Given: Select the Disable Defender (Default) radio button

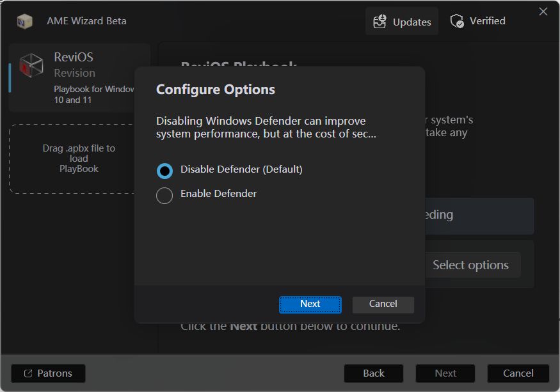Looking at the screenshot, I should pyautogui.click(x=164, y=170).
